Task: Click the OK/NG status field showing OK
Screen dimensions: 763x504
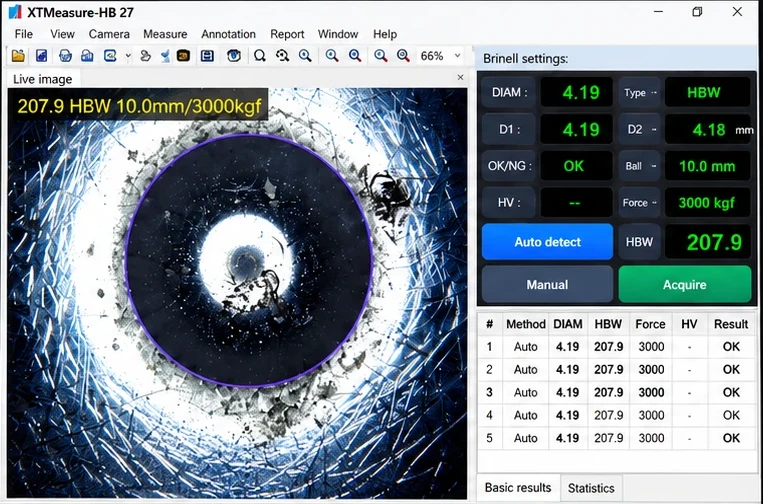Action: pos(577,166)
